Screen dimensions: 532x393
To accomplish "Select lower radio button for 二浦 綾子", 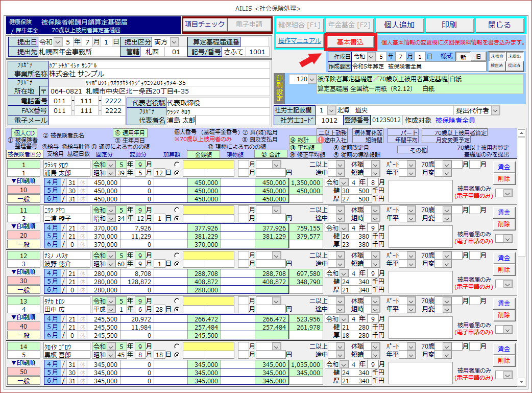I will click(x=177, y=218).
